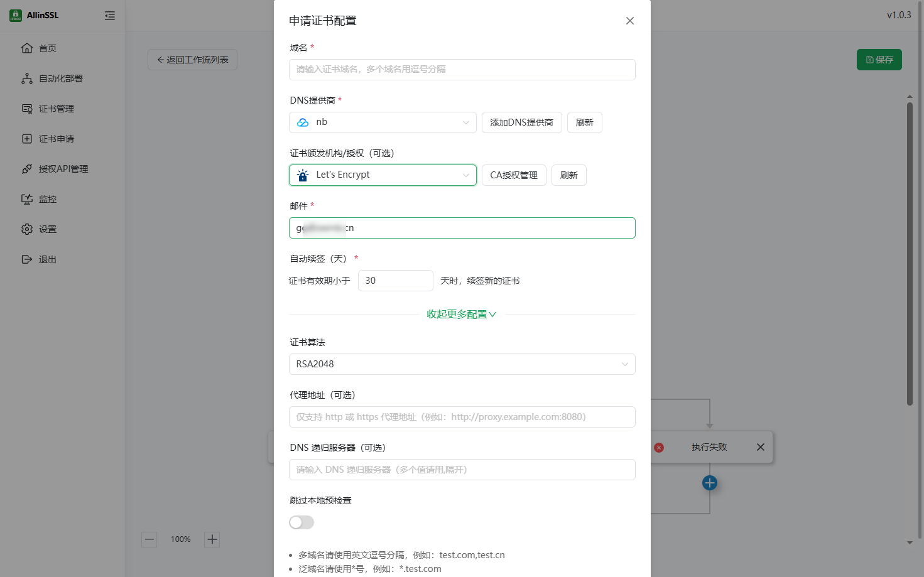
Task: Toggle the 跳过本地预检查 switch
Action: [x=302, y=522]
